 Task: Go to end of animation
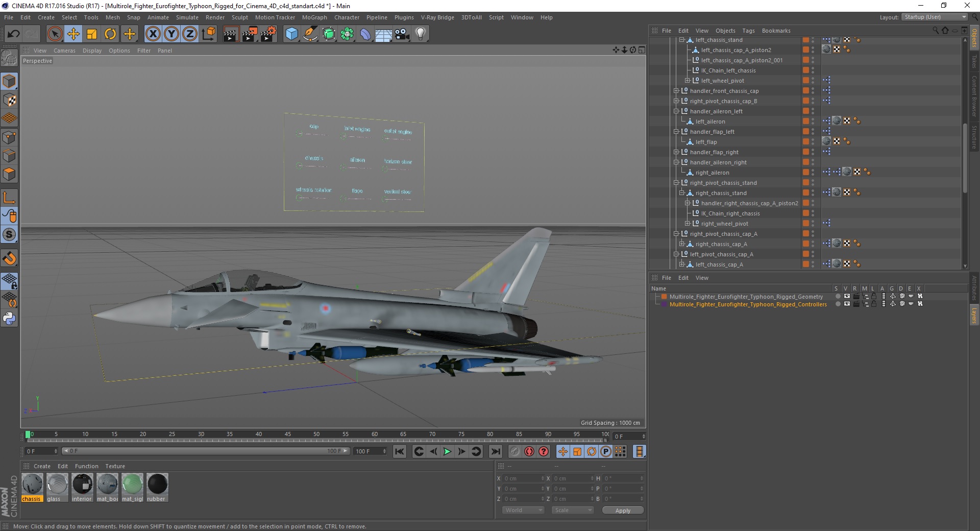coord(495,451)
